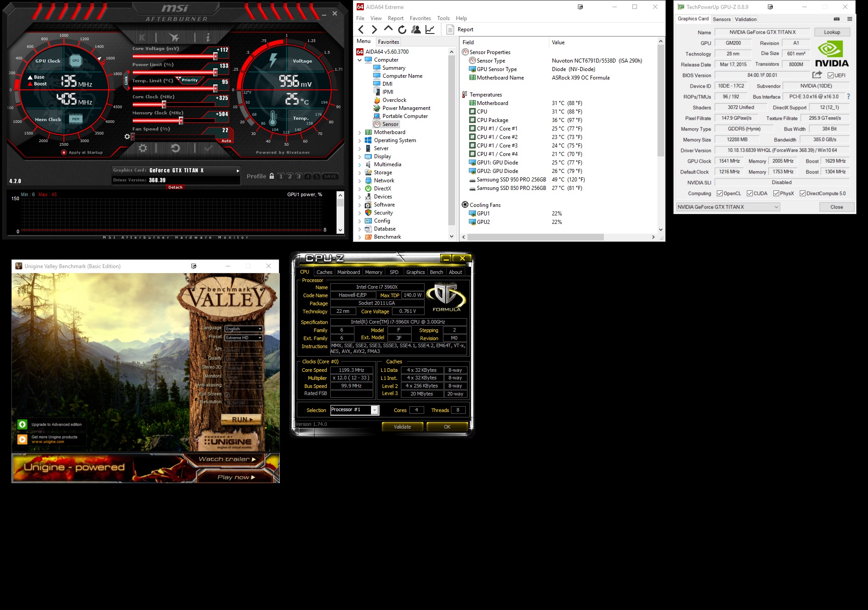Open CPU-Z Processor selection dropdown
Screen dimensions: 868x610
click(355, 410)
